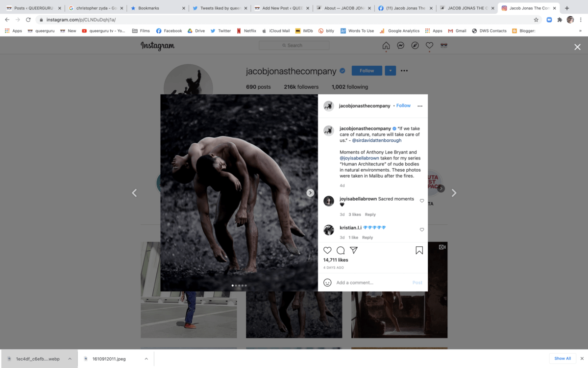Image resolution: width=588 pixels, height=368 pixels.
Task: Go to the previous post arrow
Action: 134,193
